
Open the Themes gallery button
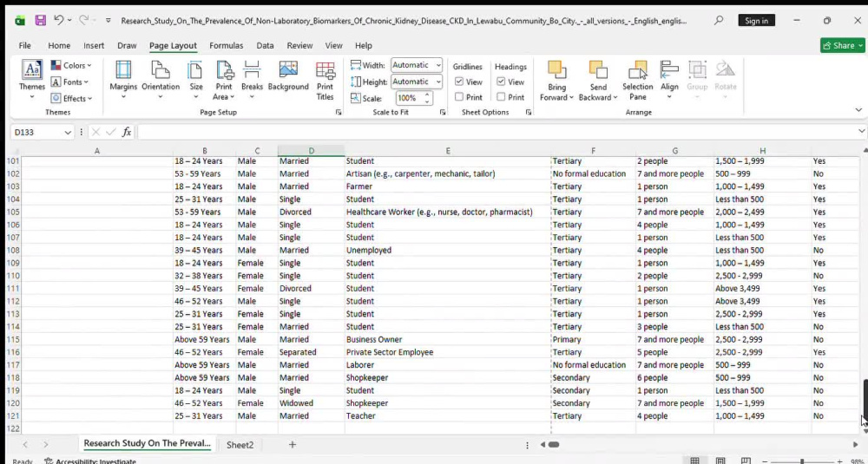click(32, 80)
